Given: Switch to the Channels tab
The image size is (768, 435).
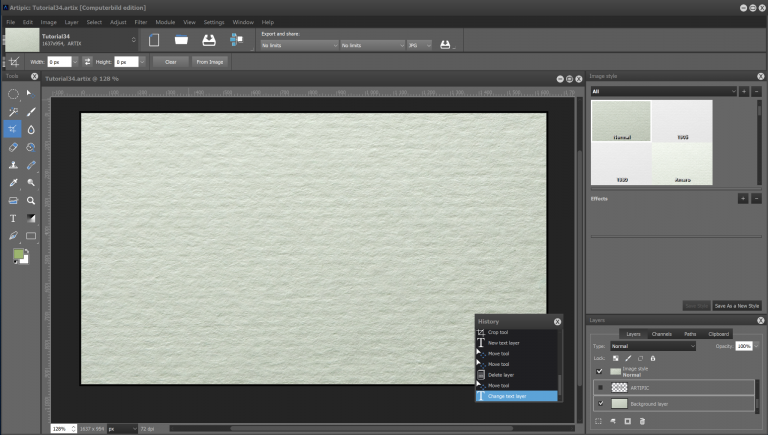Looking at the screenshot, I should pos(661,334).
